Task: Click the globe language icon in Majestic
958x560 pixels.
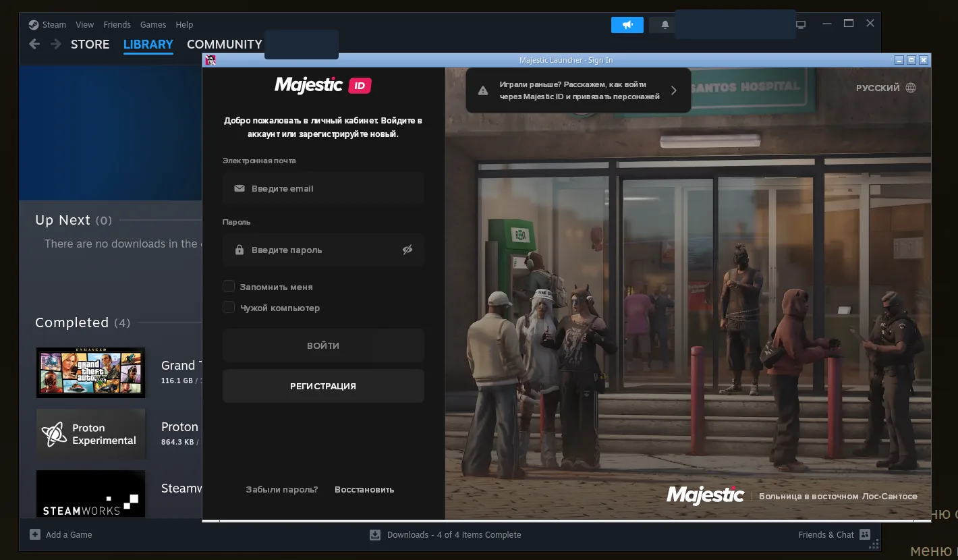Action: pos(911,88)
